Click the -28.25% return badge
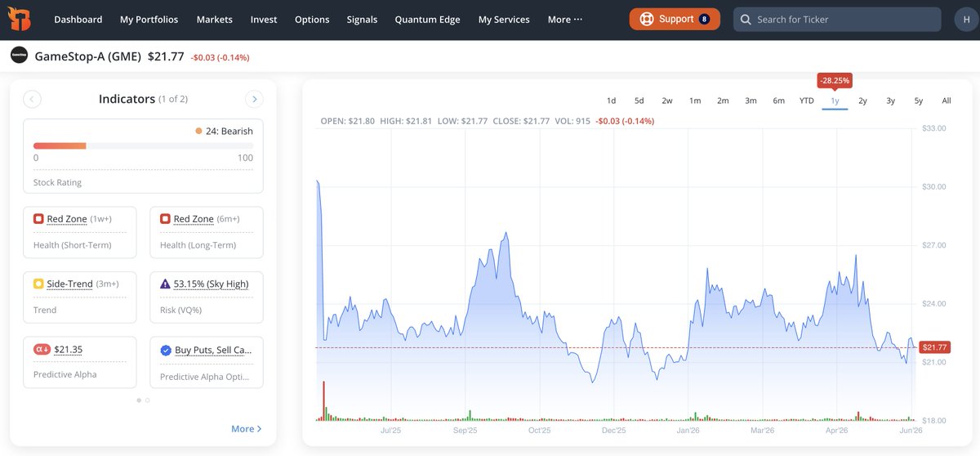This screenshot has height=456, width=980. click(x=835, y=80)
